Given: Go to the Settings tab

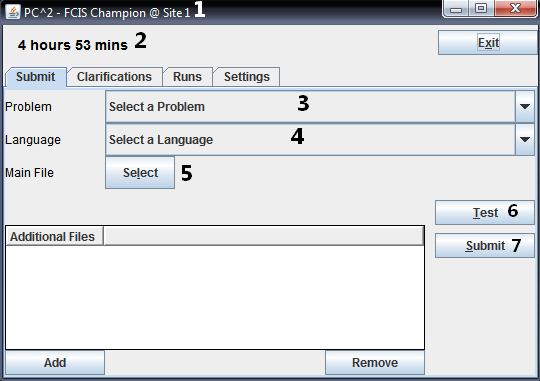Looking at the screenshot, I should (247, 76).
